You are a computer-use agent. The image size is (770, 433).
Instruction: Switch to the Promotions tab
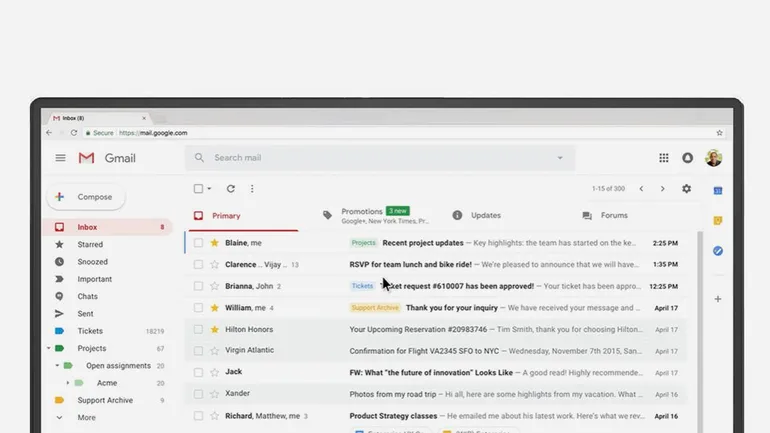click(362, 215)
